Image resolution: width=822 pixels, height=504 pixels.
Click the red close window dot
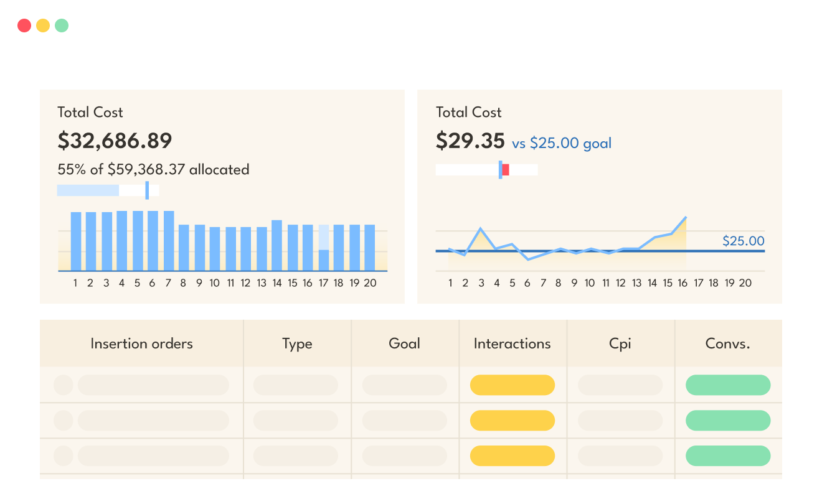(24, 26)
